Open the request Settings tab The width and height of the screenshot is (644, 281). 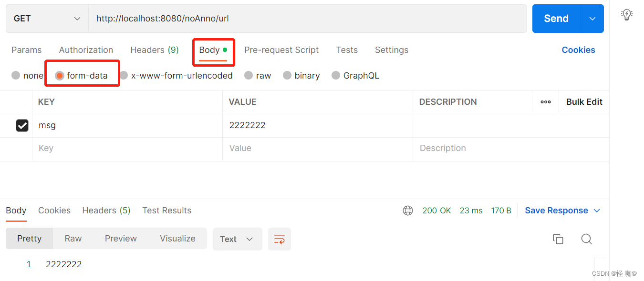point(392,50)
